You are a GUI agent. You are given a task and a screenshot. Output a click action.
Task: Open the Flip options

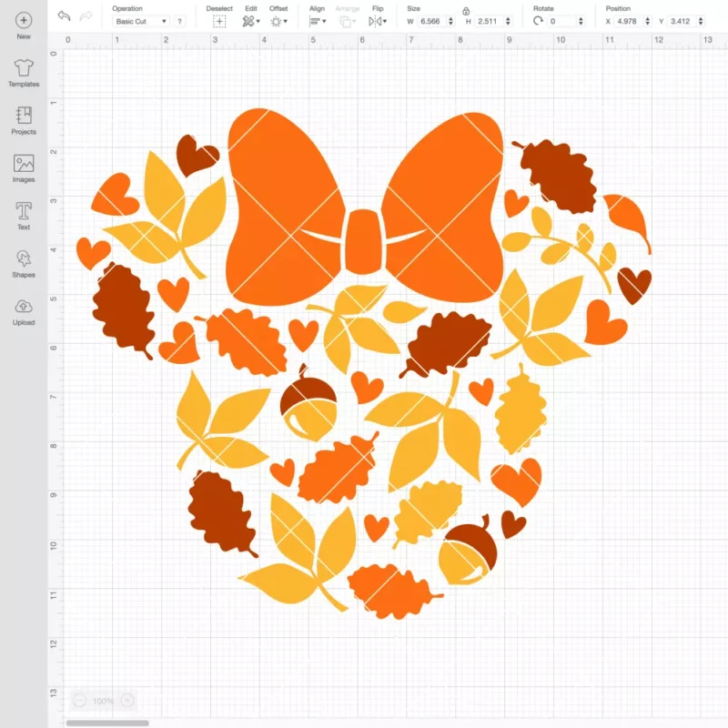coord(375,21)
